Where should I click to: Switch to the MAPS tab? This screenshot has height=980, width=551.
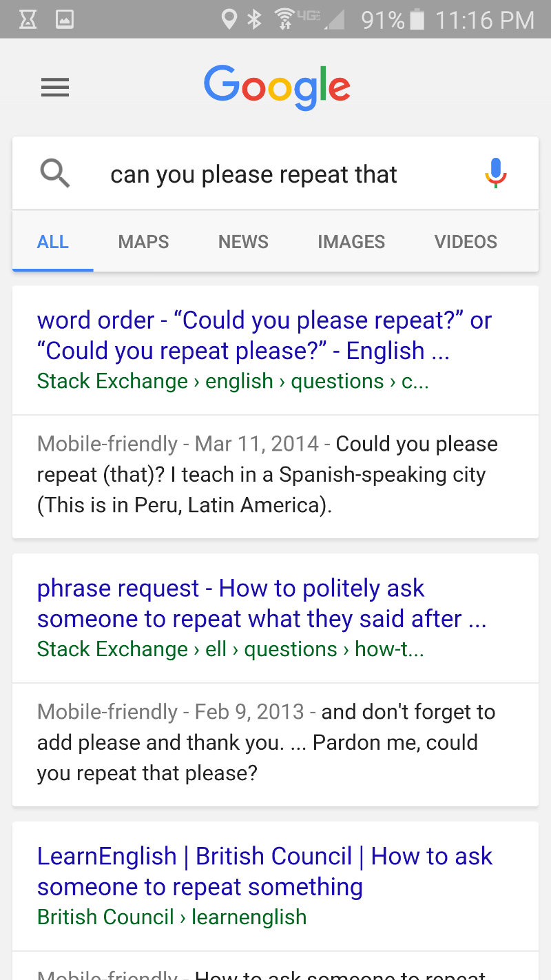[143, 242]
